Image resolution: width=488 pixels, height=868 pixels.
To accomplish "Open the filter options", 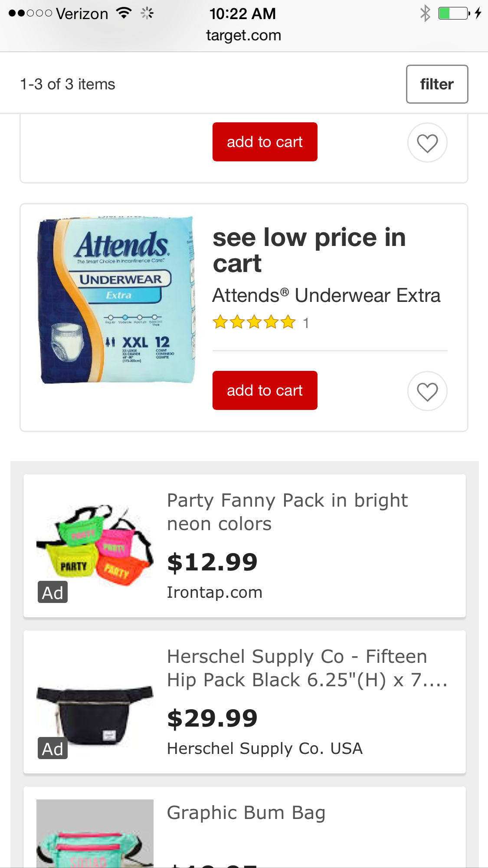I will [437, 84].
